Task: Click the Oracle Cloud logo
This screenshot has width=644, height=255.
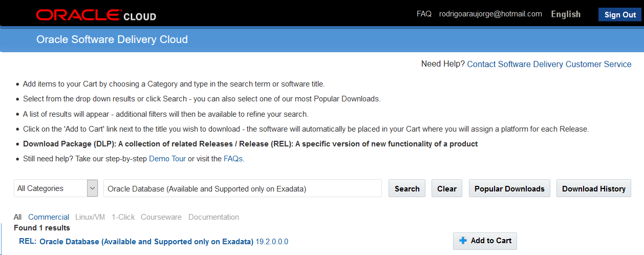Action: [96, 15]
